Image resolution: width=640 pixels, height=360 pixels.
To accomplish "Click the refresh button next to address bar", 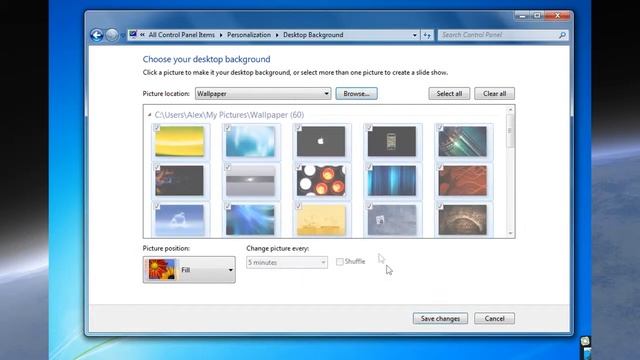I will pyautogui.click(x=427, y=35).
